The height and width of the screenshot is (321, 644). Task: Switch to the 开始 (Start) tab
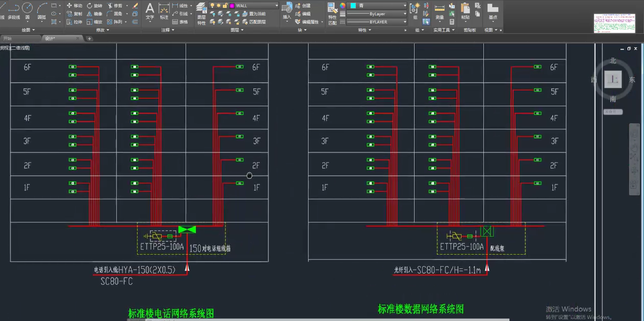tap(7, 38)
